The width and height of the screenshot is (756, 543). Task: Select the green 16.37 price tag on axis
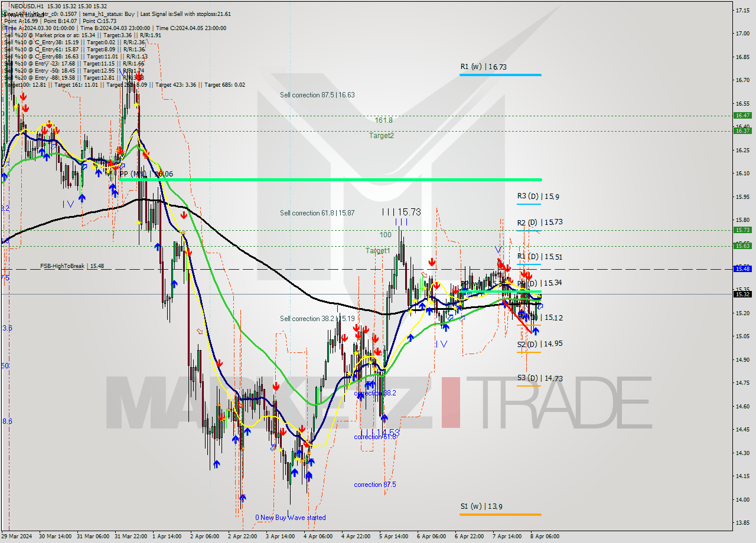click(742, 131)
